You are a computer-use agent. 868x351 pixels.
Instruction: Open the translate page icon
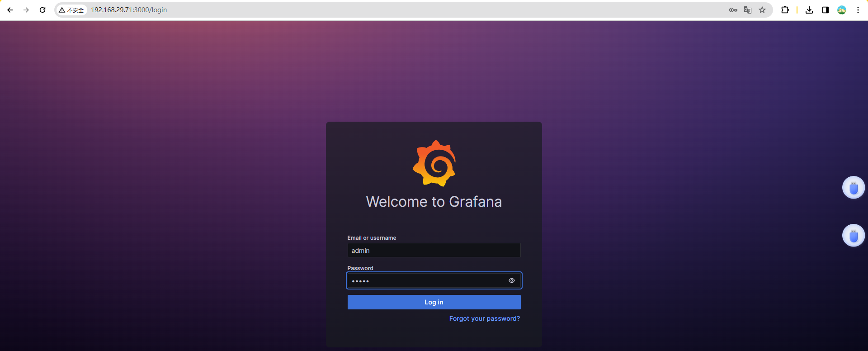tap(748, 10)
